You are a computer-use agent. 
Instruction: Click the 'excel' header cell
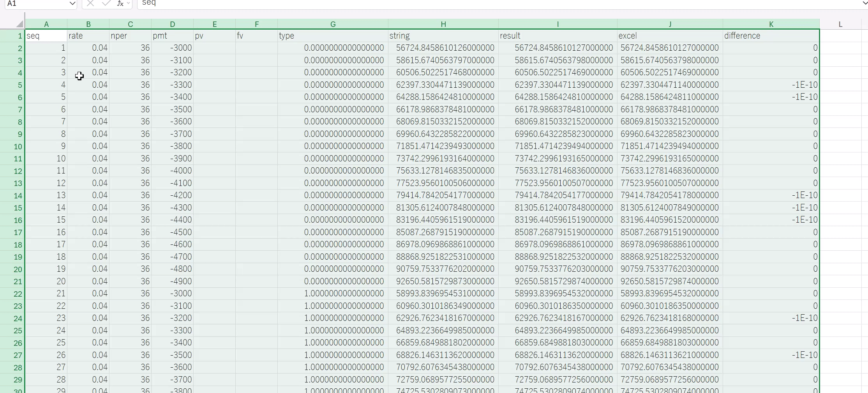click(x=670, y=36)
